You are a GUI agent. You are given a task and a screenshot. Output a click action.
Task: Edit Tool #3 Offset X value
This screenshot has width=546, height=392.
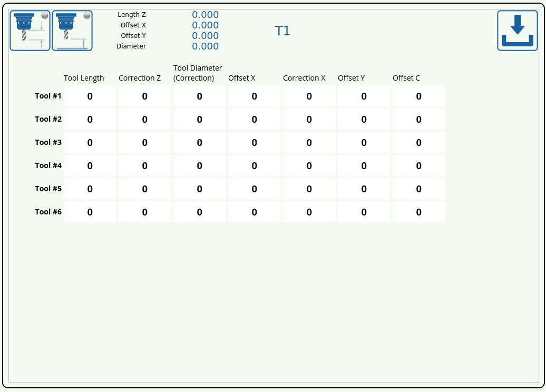pos(255,142)
